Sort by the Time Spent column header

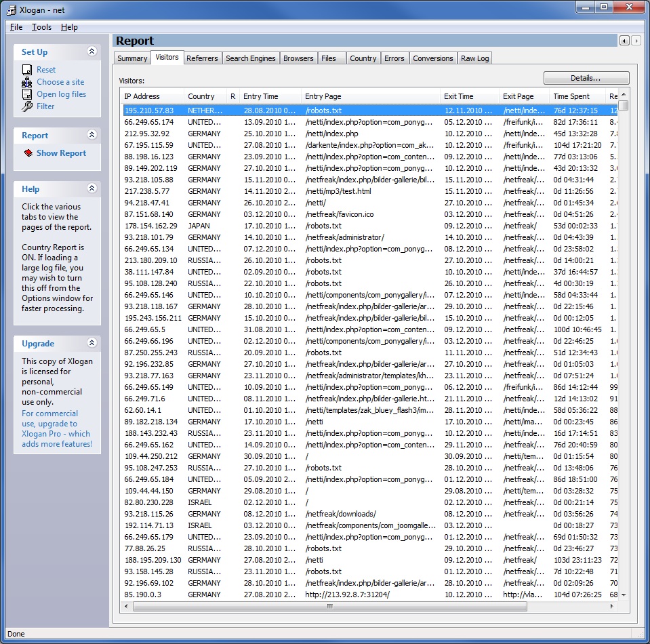[577, 96]
